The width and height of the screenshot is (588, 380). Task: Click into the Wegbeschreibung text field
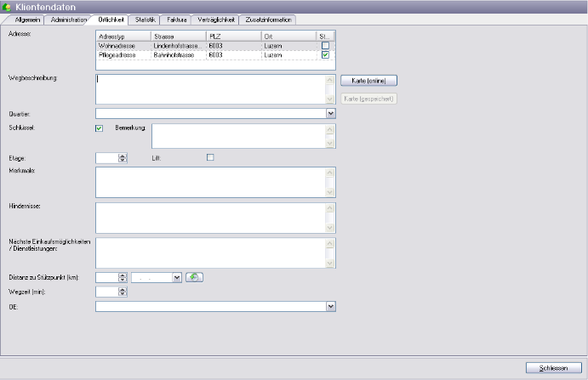click(210, 89)
